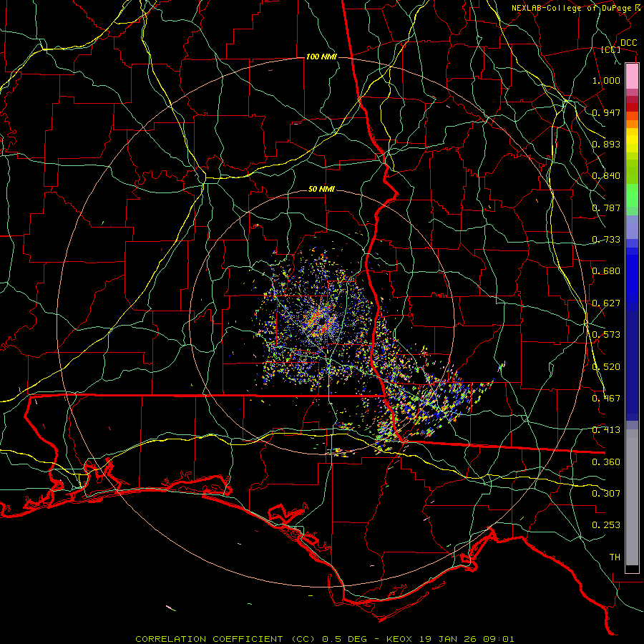Viewport: 644px width, 644px height.
Task: Click the TH threshold label on the legend
Action: [x=615, y=557]
